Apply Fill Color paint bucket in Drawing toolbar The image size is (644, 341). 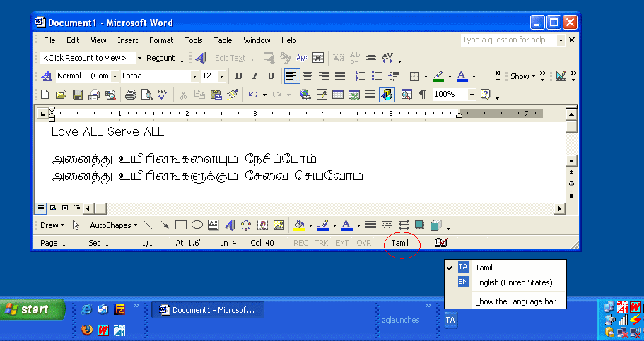300,225
